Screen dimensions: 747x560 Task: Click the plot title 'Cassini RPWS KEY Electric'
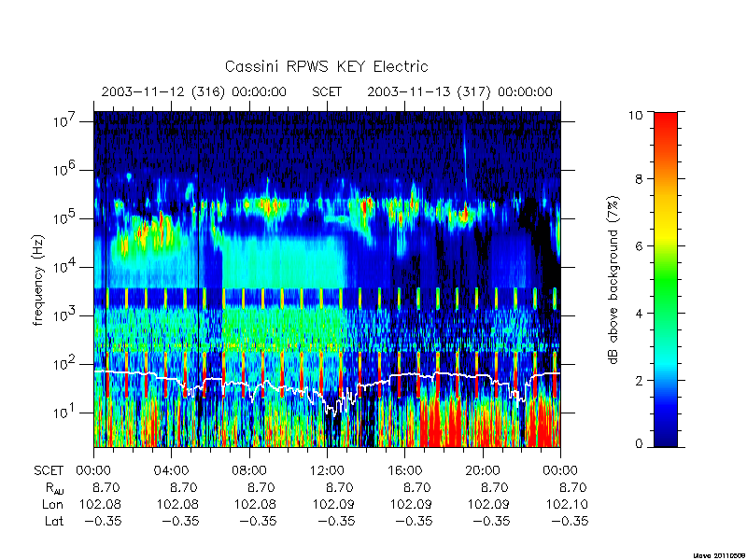point(326,66)
